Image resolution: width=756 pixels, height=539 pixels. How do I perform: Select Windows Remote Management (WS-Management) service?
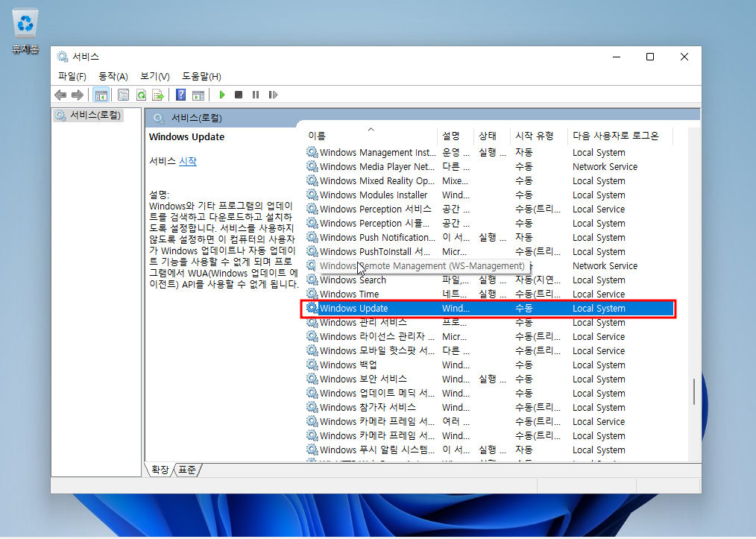point(489,265)
